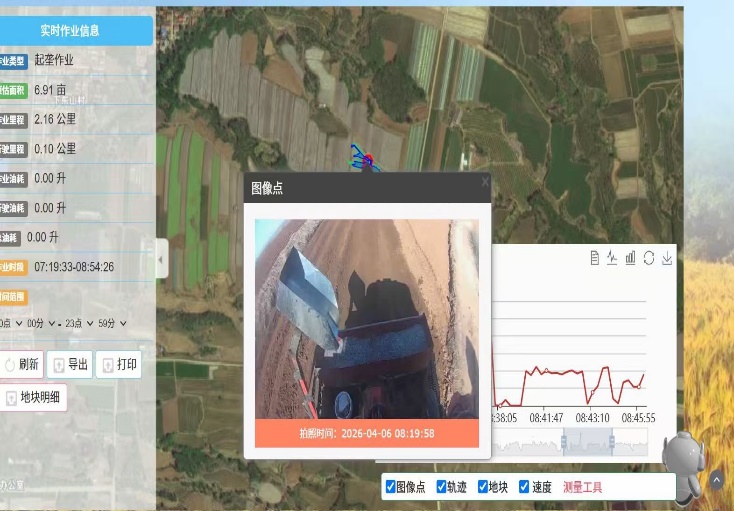This screenshot has height=511, width=734.
Task: Click the selected range of chart zoom slider
Action: point(587,441)
